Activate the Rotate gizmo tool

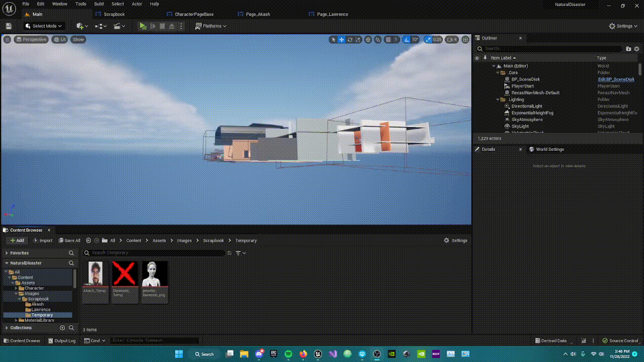[350, 39]
